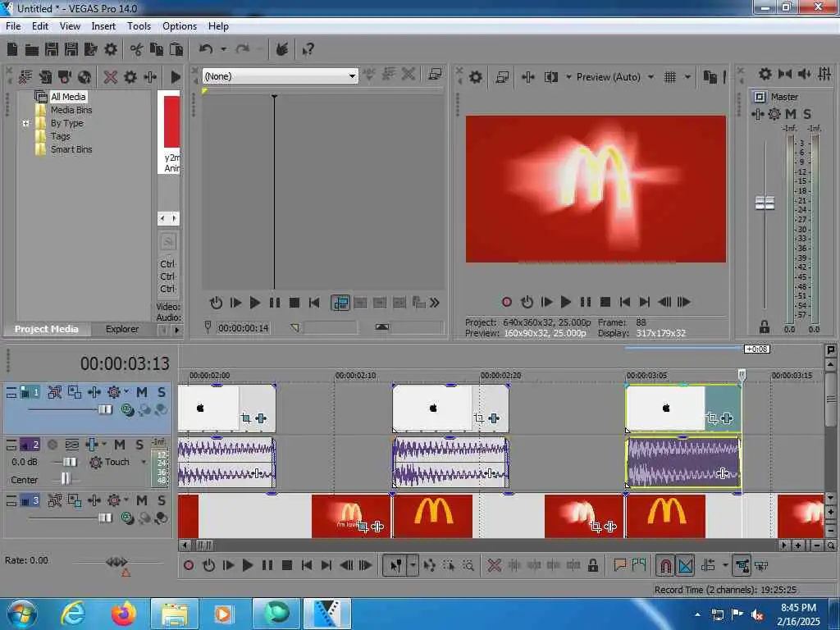Select the Zoom edit tool magnifier
Image resolution: width=840 pixels, height=630 pixels.
[468, 566]
